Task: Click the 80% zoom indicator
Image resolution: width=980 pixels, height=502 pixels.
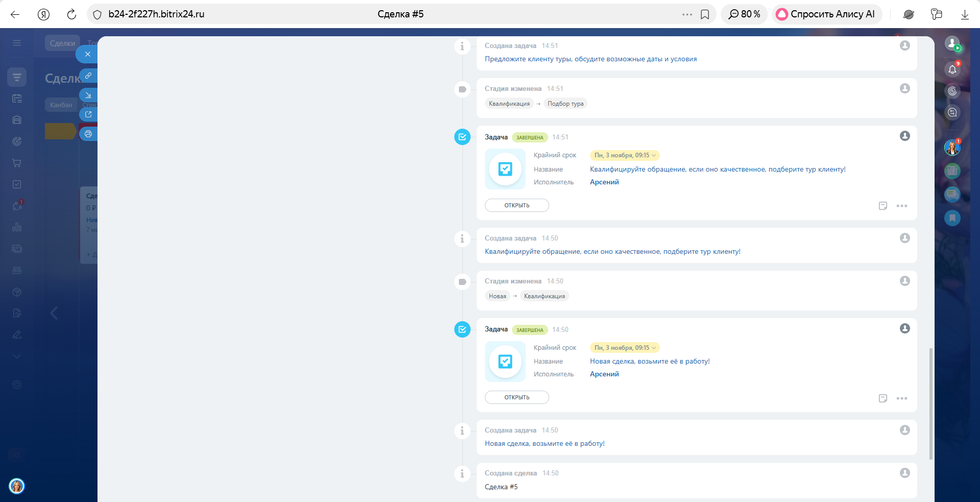Action: (x=744, y=14)
